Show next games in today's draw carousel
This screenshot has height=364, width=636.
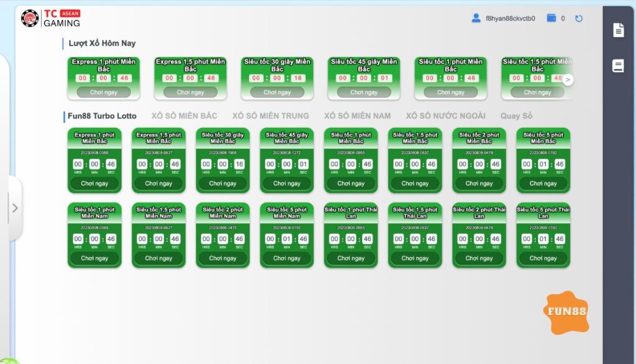point(568,80)
